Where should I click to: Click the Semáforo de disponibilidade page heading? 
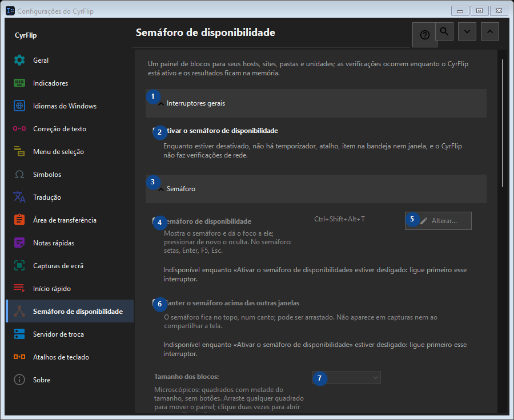[x=206, y=33]
